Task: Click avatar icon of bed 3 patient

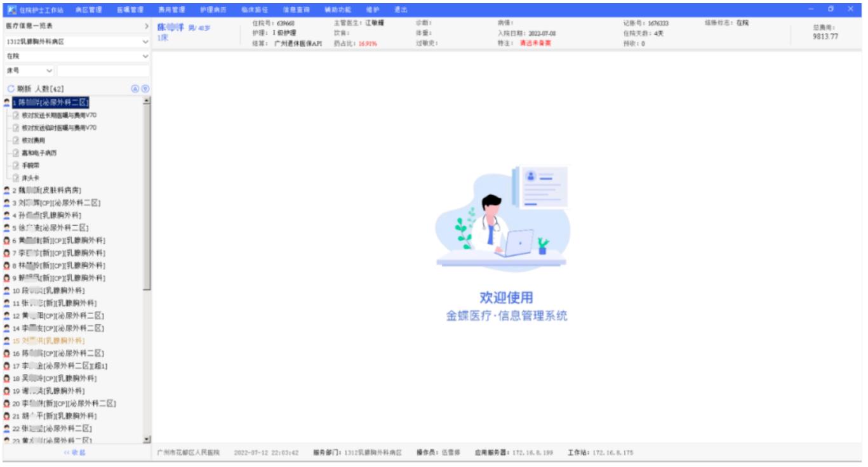Action: tap(6, 203)
